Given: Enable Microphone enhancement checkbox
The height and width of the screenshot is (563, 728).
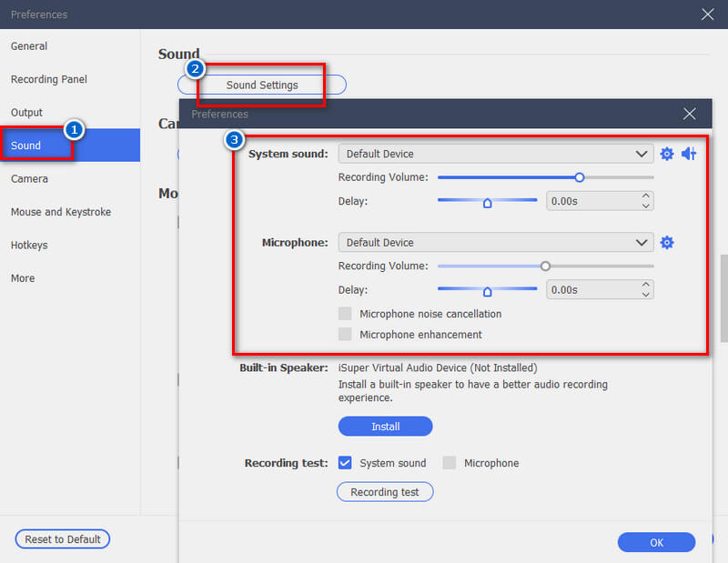Looking at the screenshot, I should [345, 334].
